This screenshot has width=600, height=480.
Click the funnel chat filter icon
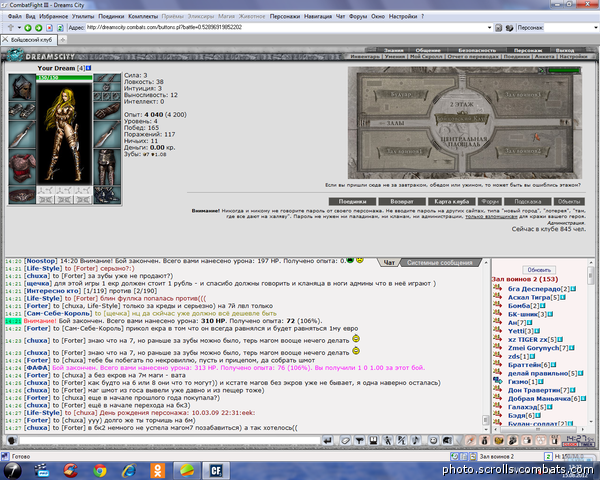coord(359,441)
